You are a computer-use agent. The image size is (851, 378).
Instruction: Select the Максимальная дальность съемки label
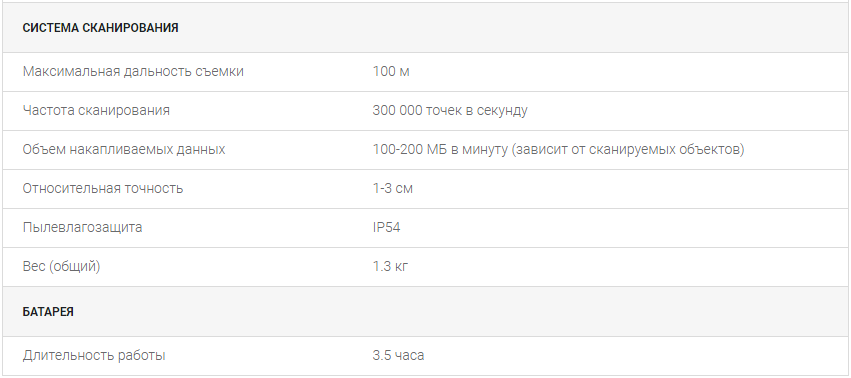(x=133, y=72)
